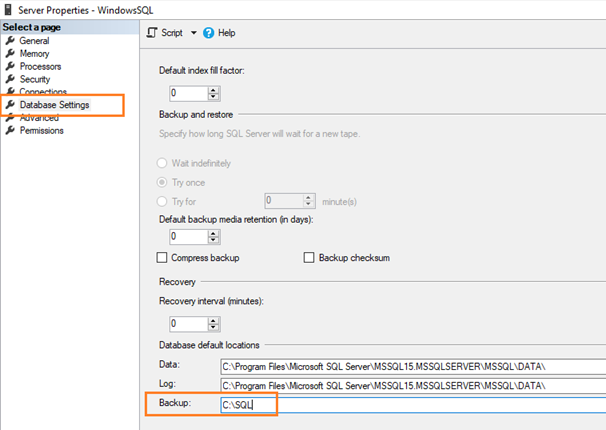Click the Recovery interval minutes field
606x430 pixels.
tap(189, 324)
